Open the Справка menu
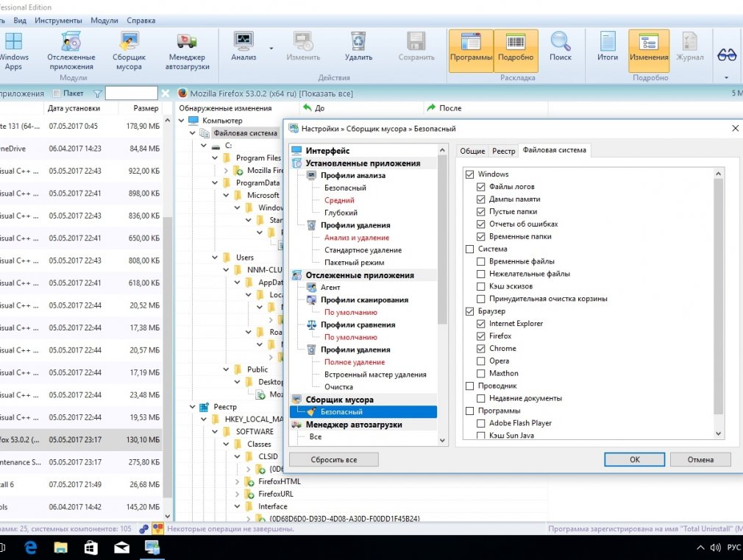The image size is (743, 560). pyautogui.click(x=141, y=21)
